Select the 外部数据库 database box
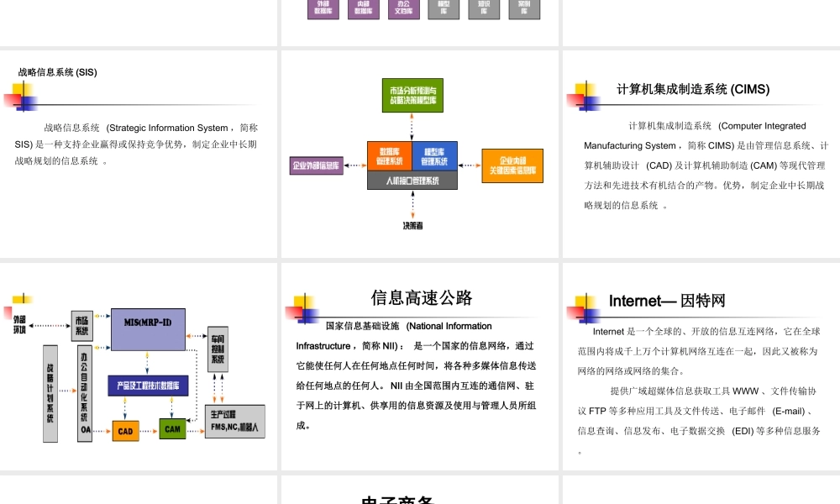 click(x=323, y=11)
